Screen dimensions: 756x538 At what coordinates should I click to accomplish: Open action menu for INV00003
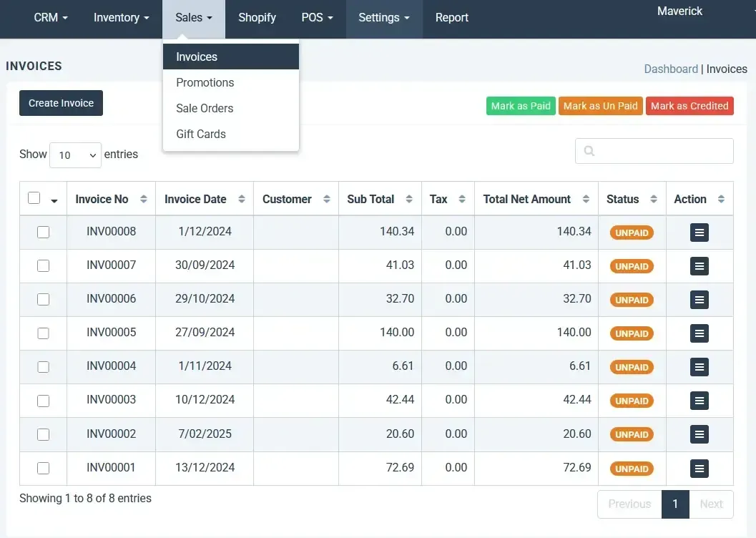(x=699, y=401)
